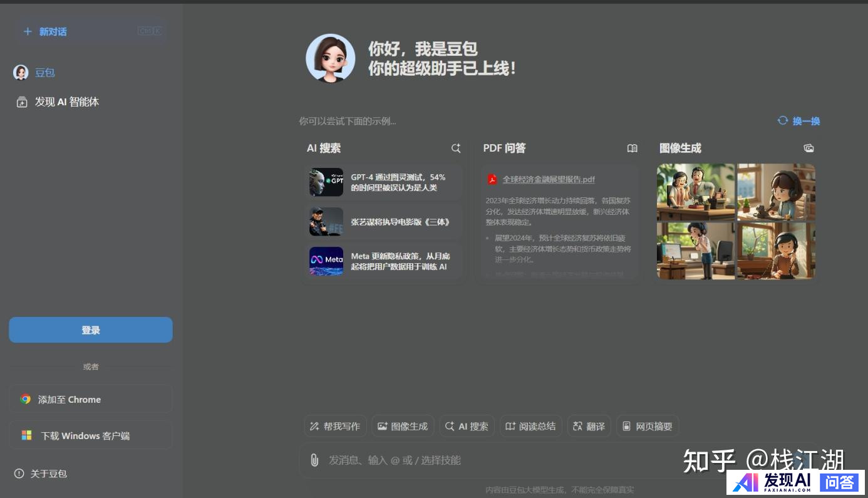Click the 图像生成 section gallery icon
868x498 pixels.
click(809, 148)
